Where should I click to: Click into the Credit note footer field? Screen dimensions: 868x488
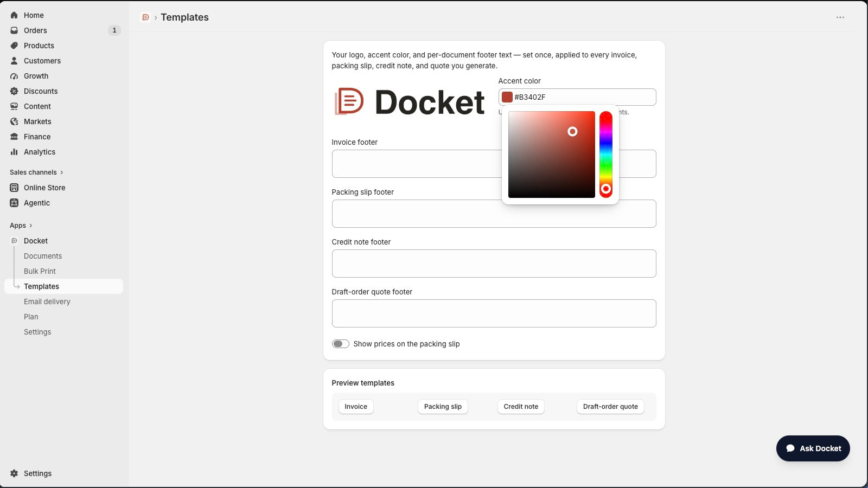click(494, 264)
